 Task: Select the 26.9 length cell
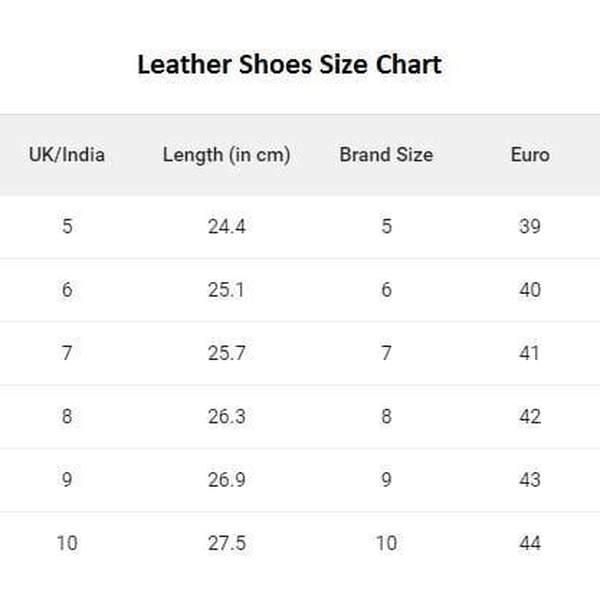(x=226, y=480)
